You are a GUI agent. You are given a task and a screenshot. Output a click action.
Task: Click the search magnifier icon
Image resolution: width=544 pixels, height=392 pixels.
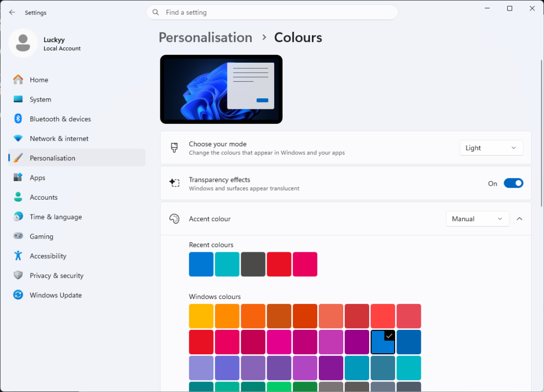click(156, 13)
